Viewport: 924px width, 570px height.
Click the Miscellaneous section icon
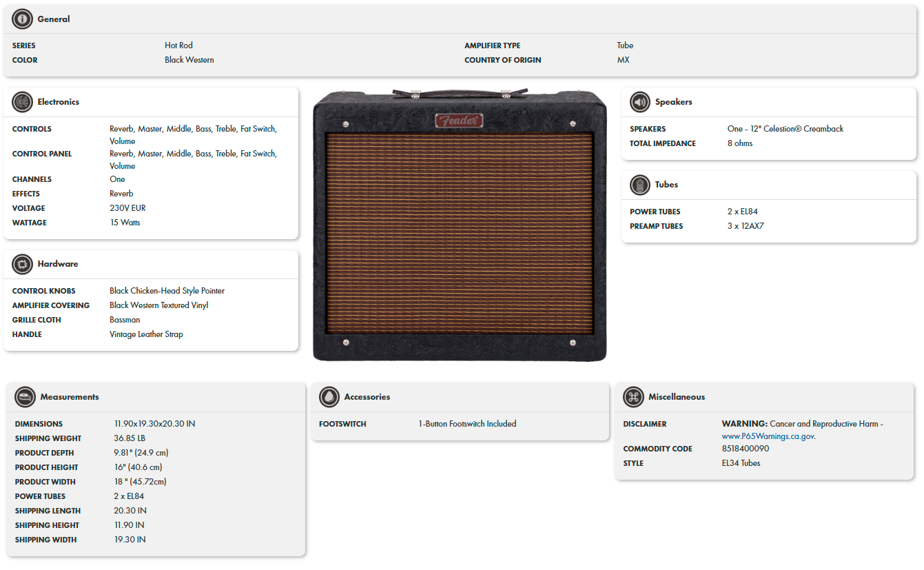click(x=633, y=397)
